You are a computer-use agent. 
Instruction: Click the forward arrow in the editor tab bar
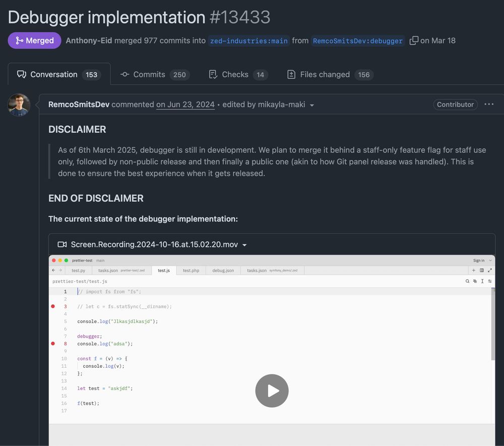click(60, 270)
